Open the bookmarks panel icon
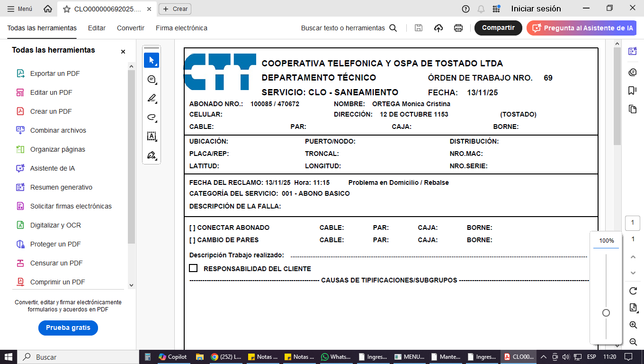Screen dimensions: 644x364 point(632,91)
